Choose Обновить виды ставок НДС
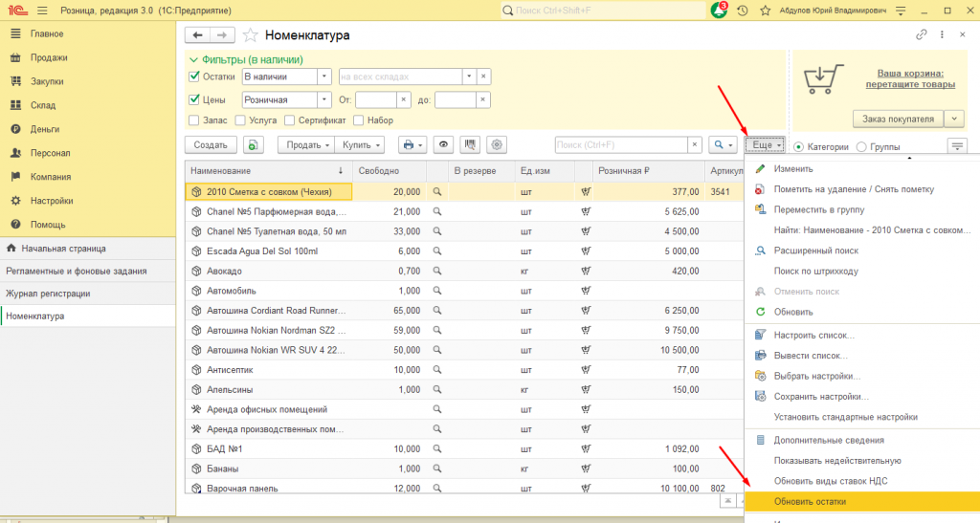Image resolution: width=980 pixels, height=523 pixels. (830, 481)
